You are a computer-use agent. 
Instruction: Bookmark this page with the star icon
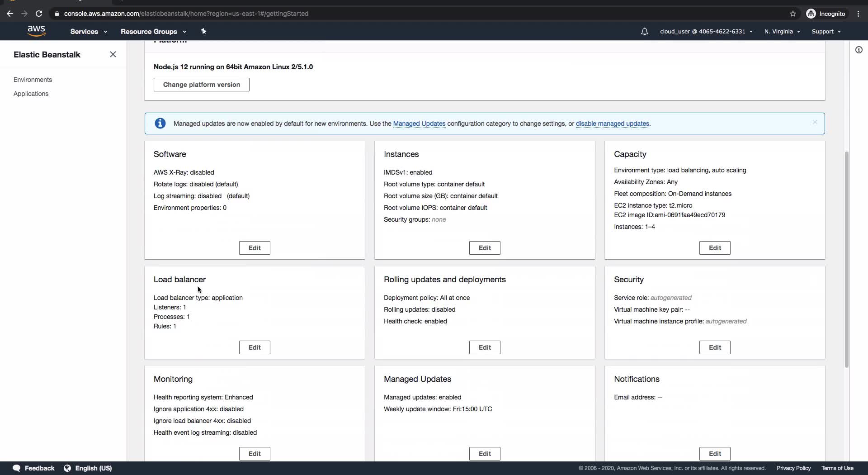[x=793, y=14]
